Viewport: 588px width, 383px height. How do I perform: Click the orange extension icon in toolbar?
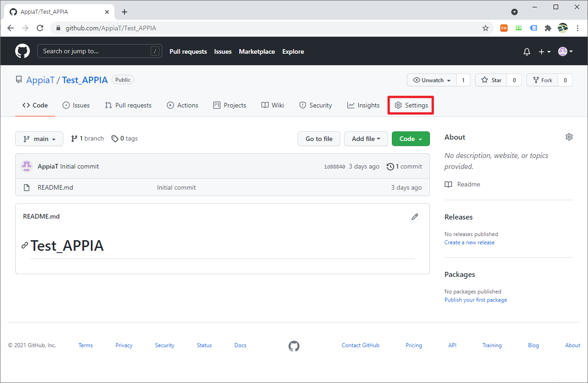504,28
